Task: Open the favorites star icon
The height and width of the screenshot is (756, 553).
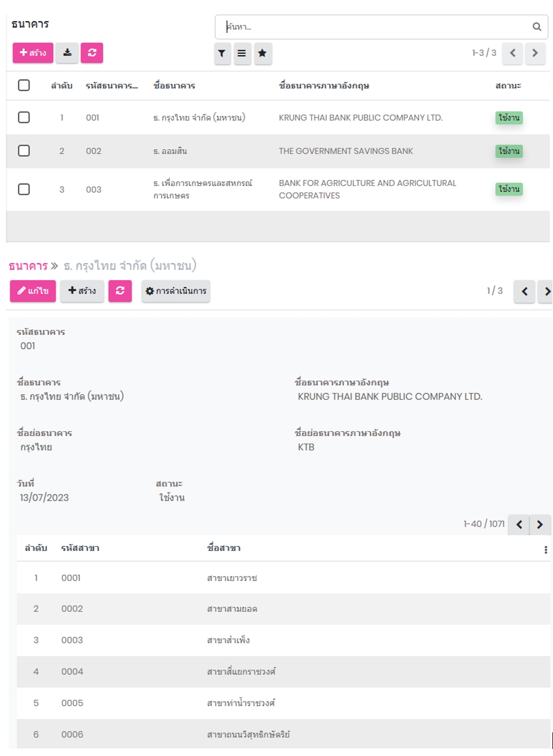Action: 262,53
